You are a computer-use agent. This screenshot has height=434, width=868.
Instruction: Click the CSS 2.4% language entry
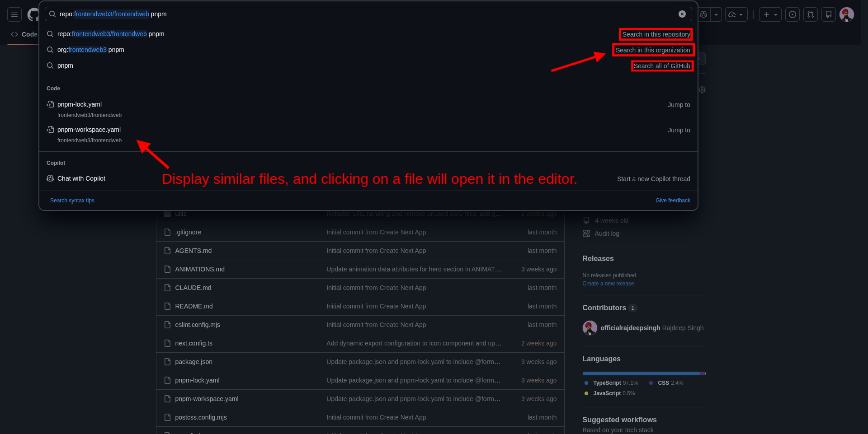pos(666,383)
